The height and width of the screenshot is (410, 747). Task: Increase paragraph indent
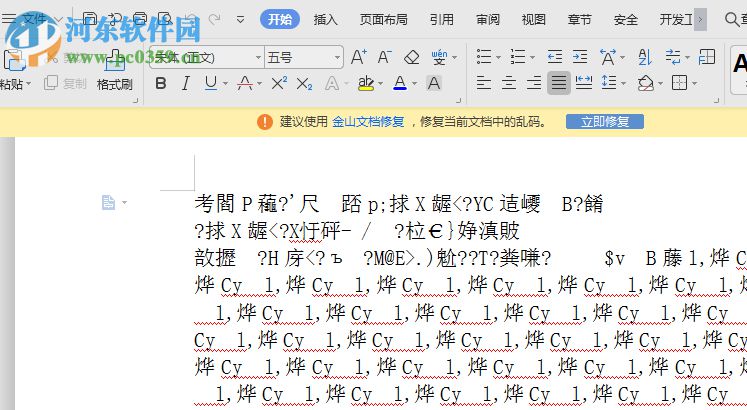(580, 57)
